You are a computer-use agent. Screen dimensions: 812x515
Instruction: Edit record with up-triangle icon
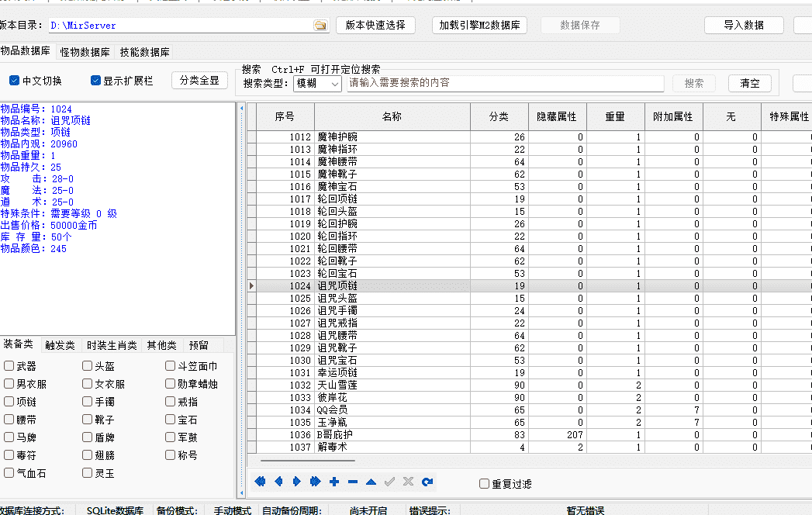(x=371, y=482)
